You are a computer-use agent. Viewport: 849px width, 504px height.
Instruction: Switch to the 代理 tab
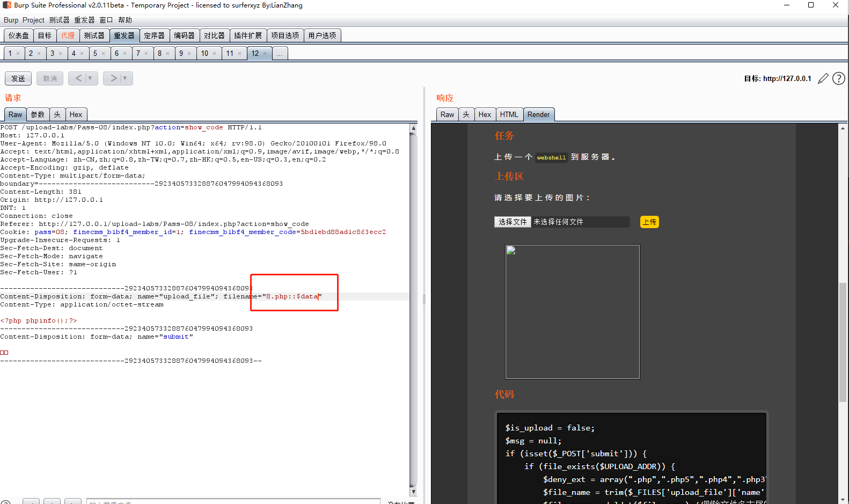[x=68, y=35]
